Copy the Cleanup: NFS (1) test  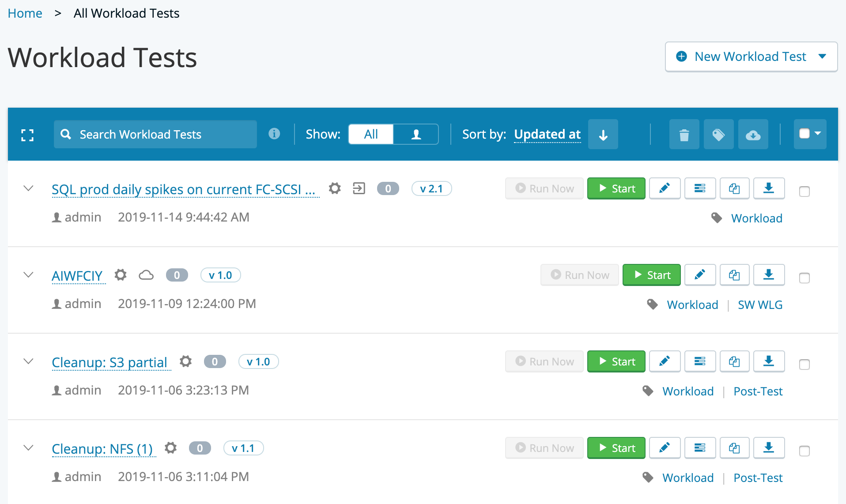click(x=734, y=448)
